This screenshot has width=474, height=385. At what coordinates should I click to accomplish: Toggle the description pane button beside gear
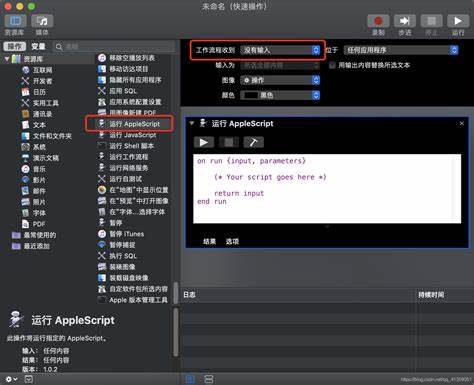[29, 379]
